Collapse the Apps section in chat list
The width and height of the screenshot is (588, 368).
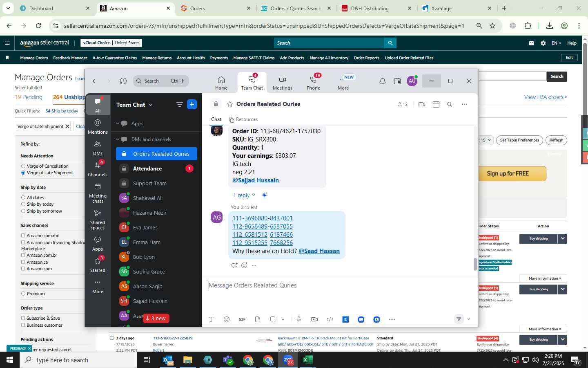[118, 123]
